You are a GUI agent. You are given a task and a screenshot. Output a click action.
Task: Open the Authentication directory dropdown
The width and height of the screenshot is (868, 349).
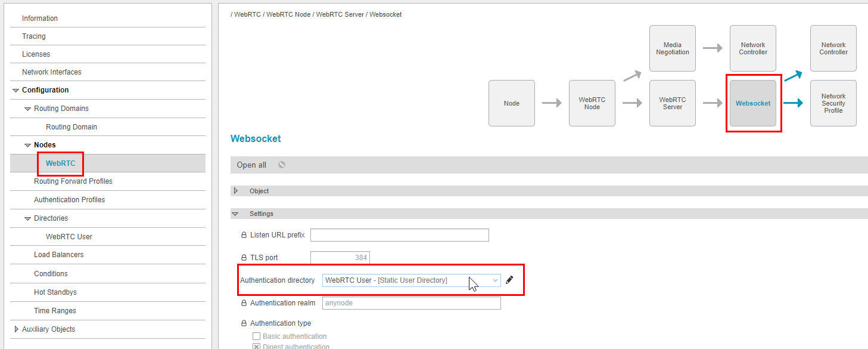click(x=411, y=280)
